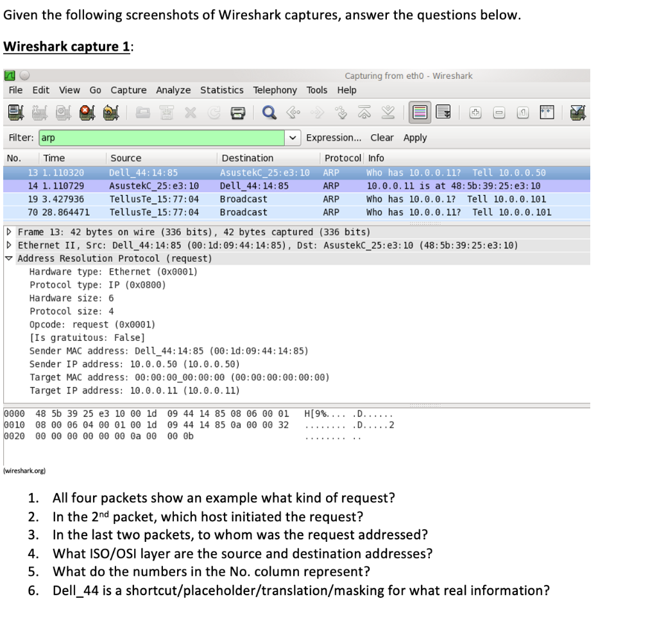The width and height of the screenshot is (657, 644).
Task: Open the Capture menu
Action: click(128, 90)
